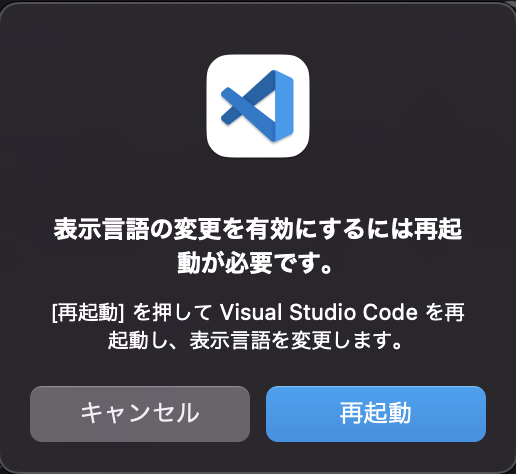Viewport: 516px width, 474px height.
Task: Select the white rounded icon tile
Action: 258,106
